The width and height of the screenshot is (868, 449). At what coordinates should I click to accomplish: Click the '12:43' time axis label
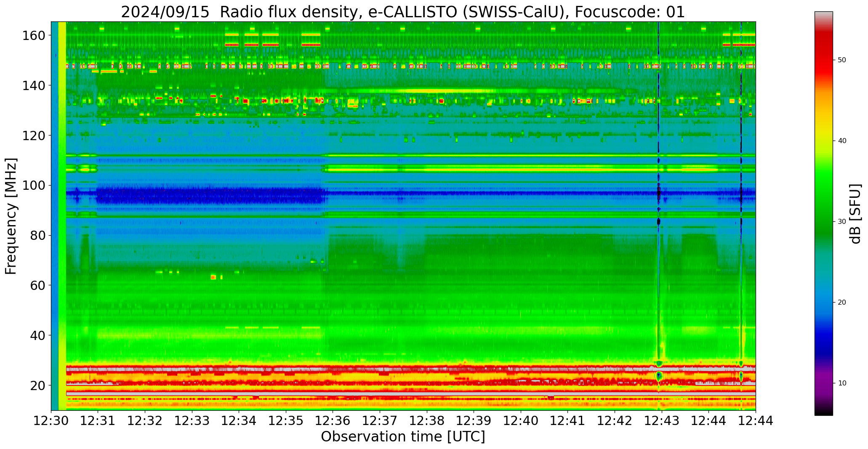662,421
